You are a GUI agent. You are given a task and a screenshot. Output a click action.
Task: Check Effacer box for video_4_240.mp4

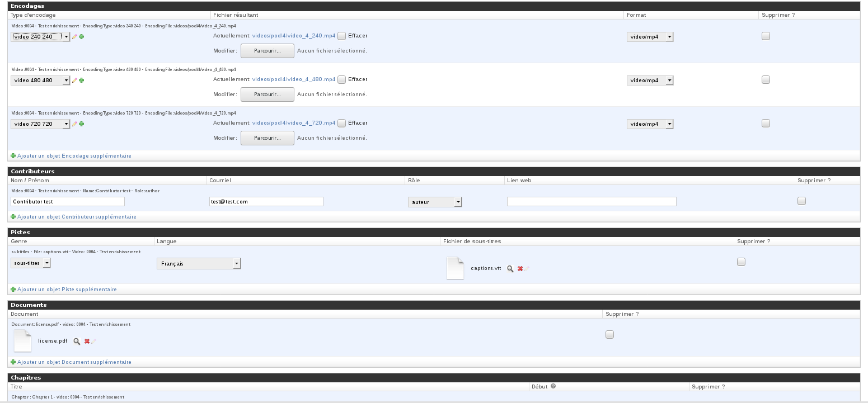pos(341,36)
